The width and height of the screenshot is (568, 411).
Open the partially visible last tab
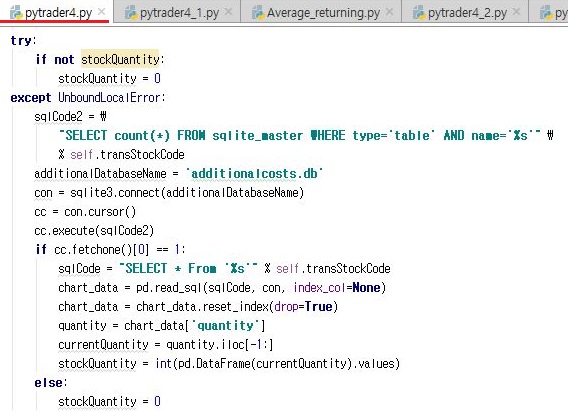click(x=549, y=13)
